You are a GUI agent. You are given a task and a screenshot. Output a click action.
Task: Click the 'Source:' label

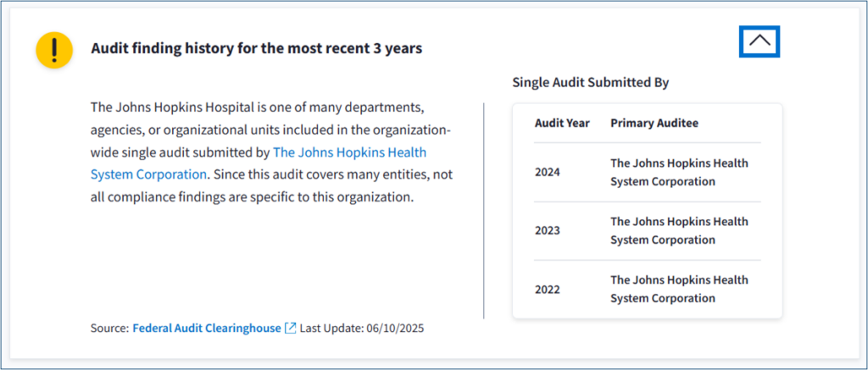click(109, 328)
